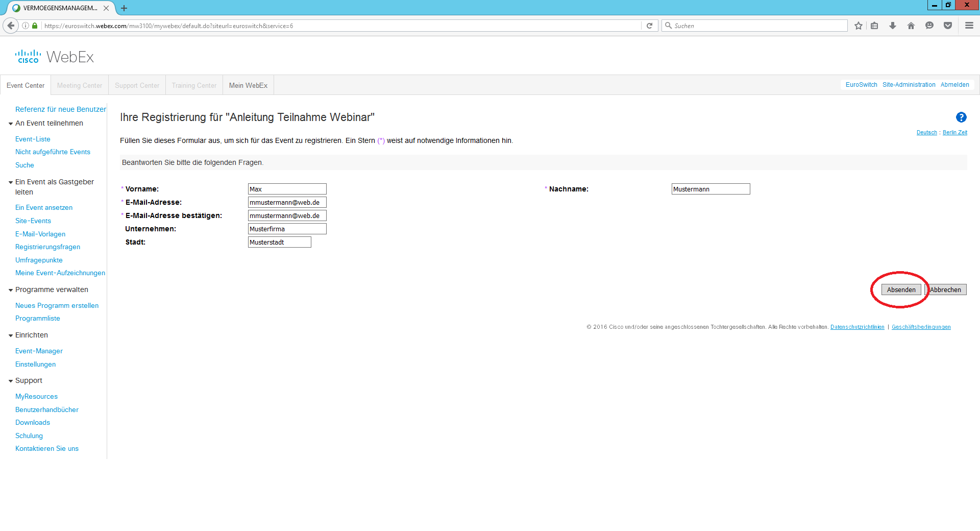
Task: Switch to the Mein WebEx tab
Action: [248, 85]
